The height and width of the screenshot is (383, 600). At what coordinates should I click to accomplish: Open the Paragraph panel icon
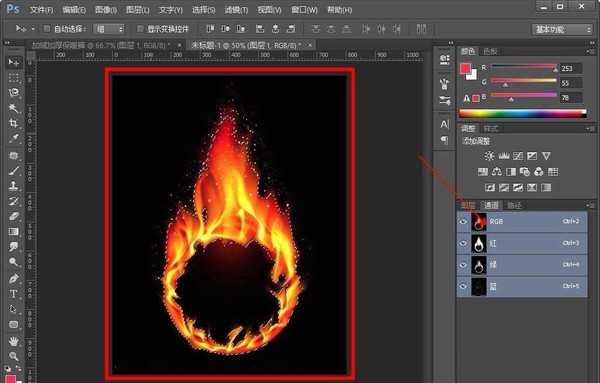click(x=444, y=140)
